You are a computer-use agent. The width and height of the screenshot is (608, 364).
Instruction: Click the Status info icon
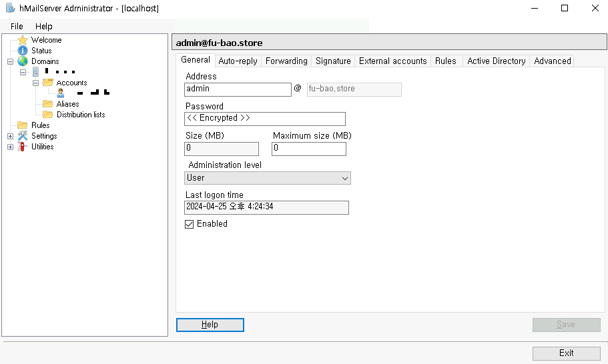23,51
